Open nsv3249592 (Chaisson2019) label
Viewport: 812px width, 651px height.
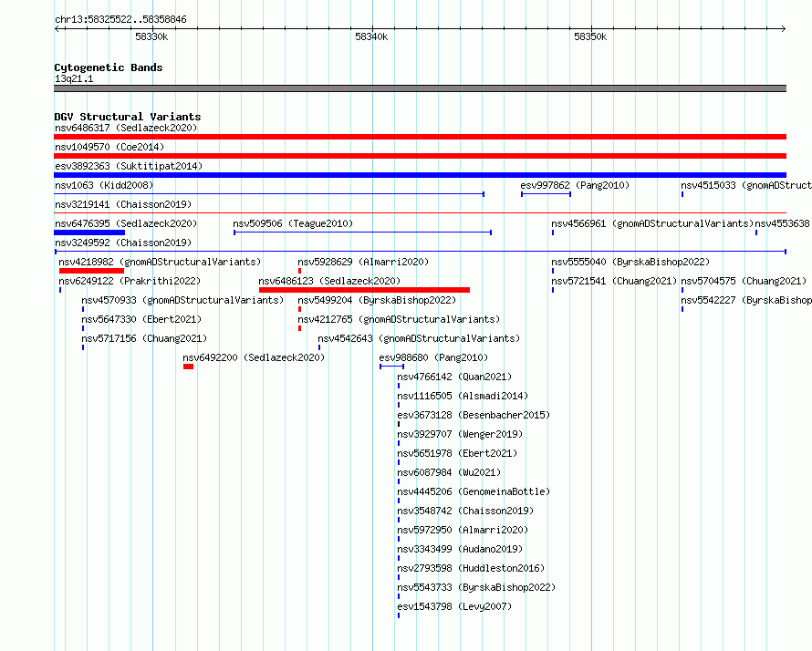[x=123, y=243]
